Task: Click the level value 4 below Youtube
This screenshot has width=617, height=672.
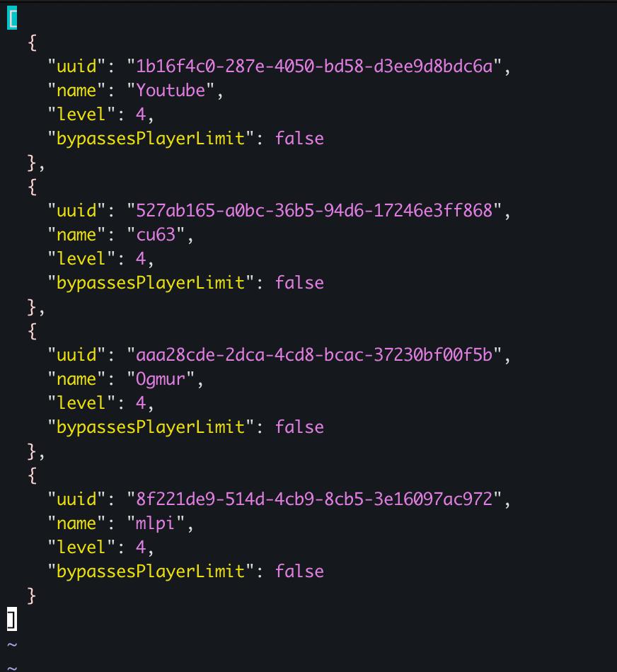Action: [x=140, y=115]
